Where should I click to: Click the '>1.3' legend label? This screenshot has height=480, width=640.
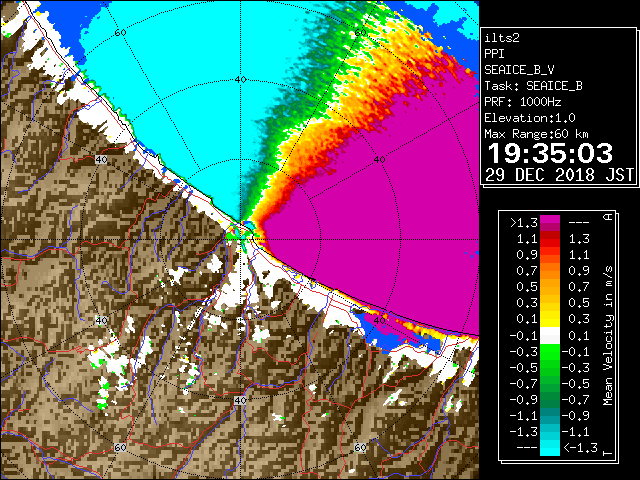(x=524, y=223)
